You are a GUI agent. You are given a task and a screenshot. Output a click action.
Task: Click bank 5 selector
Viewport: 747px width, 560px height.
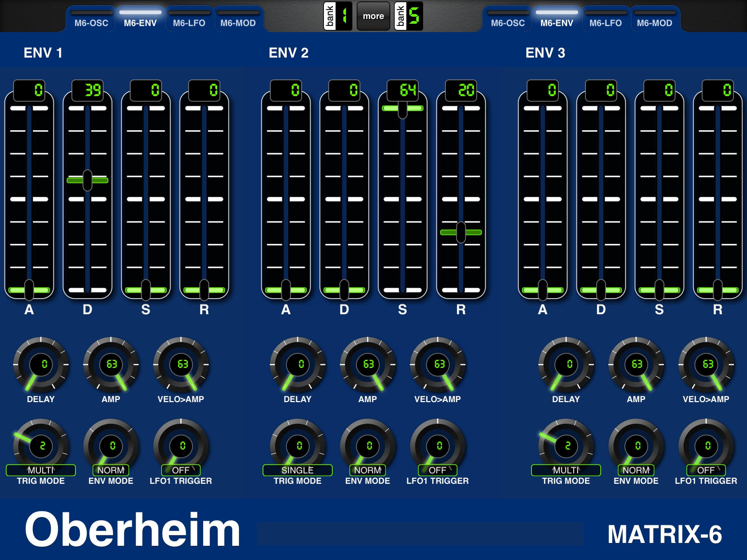point(409,16)
